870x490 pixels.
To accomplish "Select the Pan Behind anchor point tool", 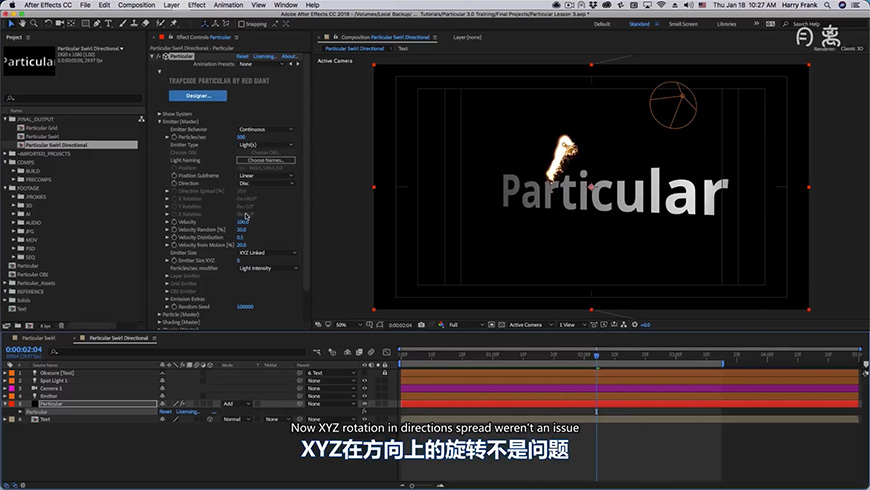I will 71,24.
